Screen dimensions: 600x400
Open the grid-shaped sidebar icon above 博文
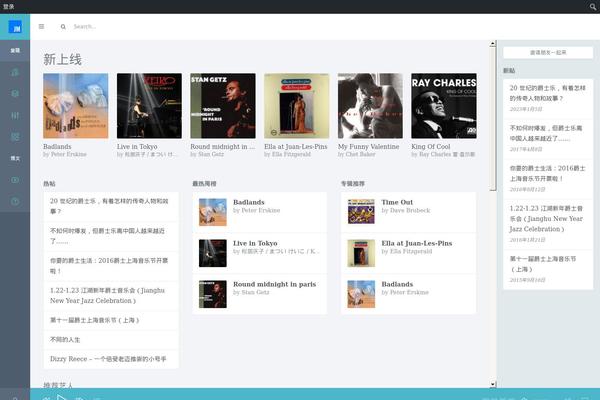[x=15, y=137]
